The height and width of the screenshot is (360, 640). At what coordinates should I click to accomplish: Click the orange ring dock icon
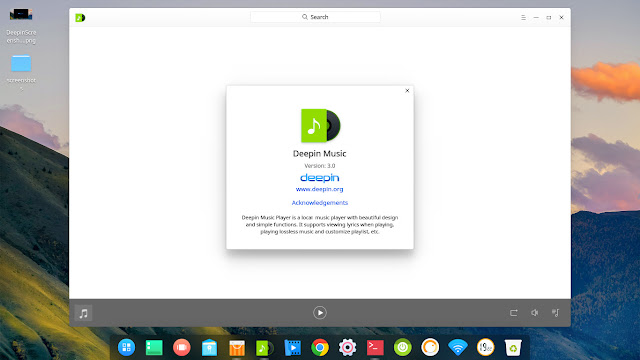430,347
